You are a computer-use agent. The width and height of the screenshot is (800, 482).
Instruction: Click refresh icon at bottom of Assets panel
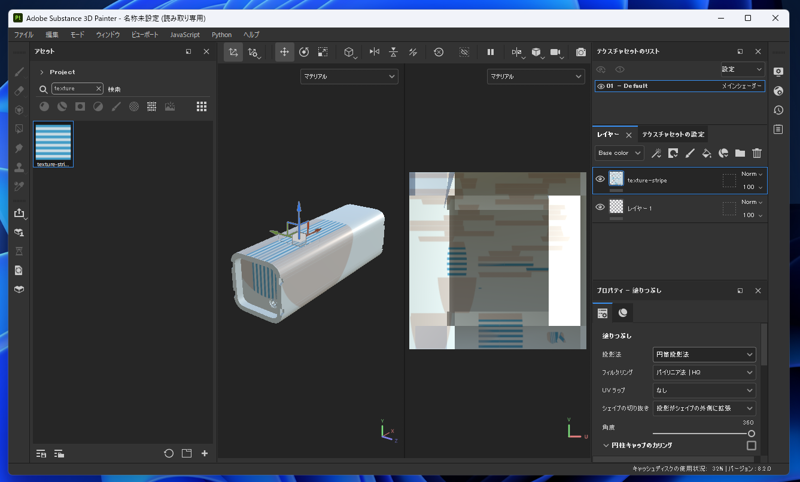pyautogui.click(x=168, y=453)
